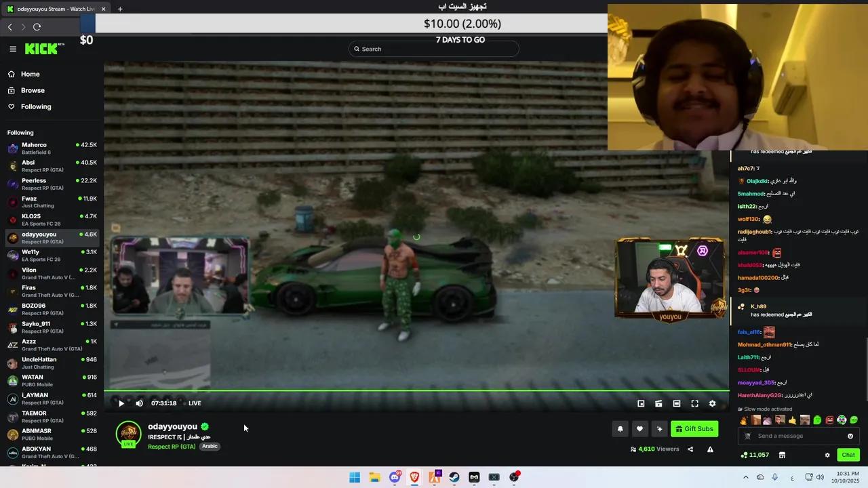Click the Kick search field

[x=434, y=49]
